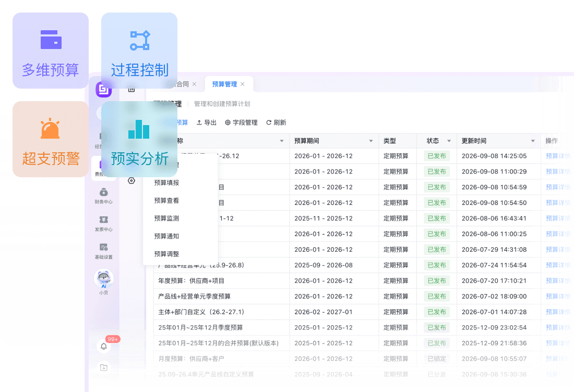
Task: Click 25年01月~25年12月季度预算 row name
Action: point(200,328)
